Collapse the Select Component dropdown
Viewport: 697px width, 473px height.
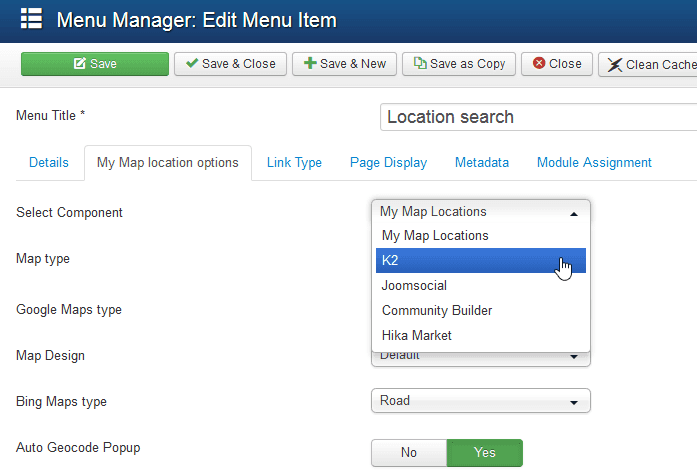(x=480, y=212)
